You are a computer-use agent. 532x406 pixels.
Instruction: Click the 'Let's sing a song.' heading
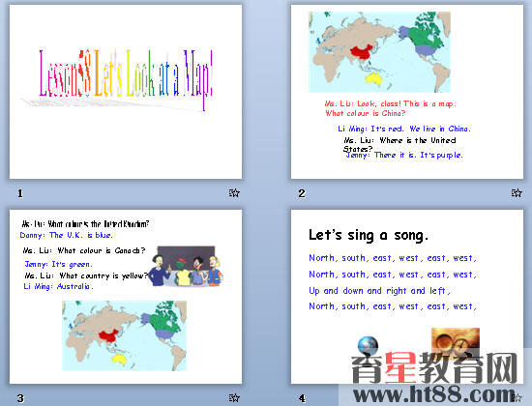coord(369,235)
